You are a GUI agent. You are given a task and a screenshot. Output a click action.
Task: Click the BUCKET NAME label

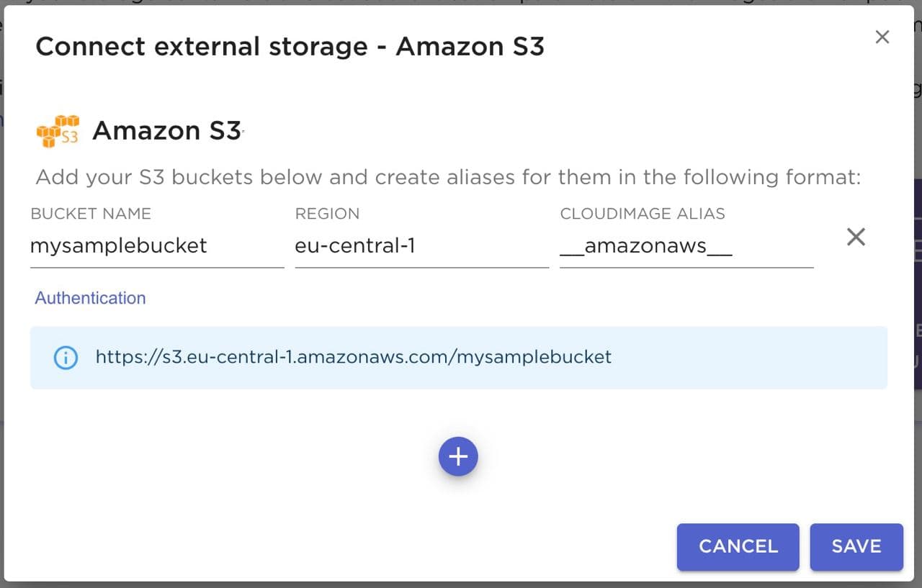point(91,214)
